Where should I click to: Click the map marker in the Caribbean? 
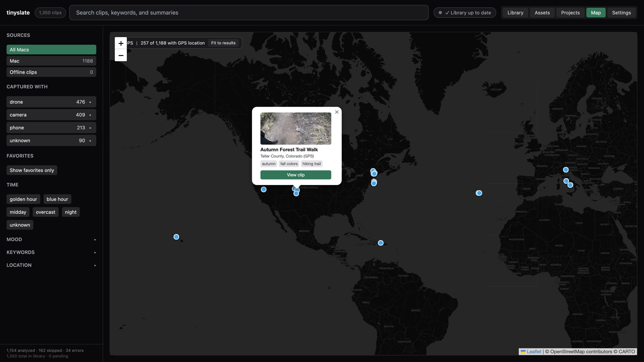381,243
